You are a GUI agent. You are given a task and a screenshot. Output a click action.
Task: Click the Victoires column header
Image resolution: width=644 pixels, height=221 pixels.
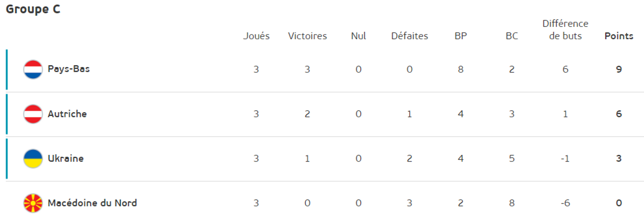pyautogui.click(x=307, y=36)
